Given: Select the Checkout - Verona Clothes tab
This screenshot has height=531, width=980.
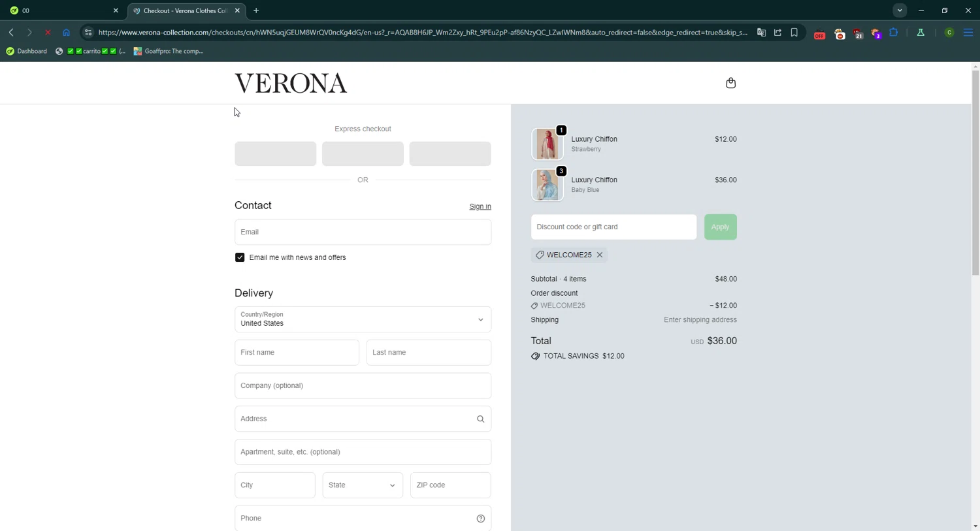Looking at the screenshot, I should pos(186,10).
